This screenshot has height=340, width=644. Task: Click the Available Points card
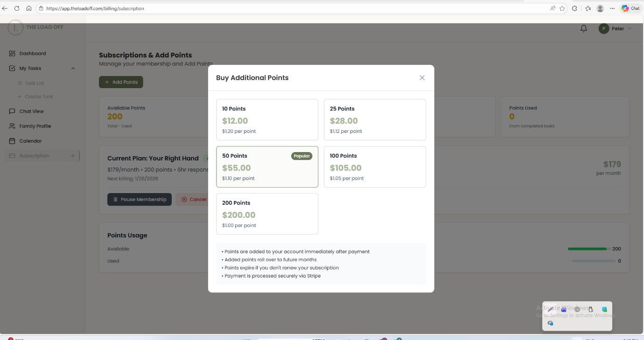click(x=154, y=117)
